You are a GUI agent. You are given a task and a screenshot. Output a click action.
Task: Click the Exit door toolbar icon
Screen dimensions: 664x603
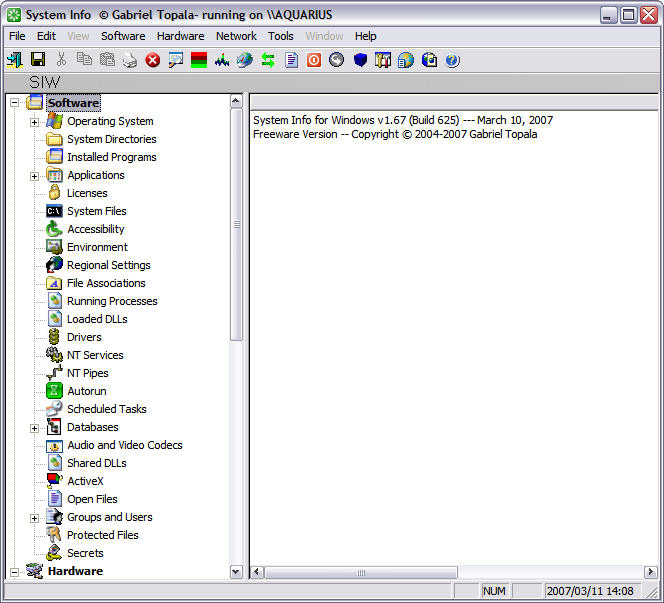[15, 60]
